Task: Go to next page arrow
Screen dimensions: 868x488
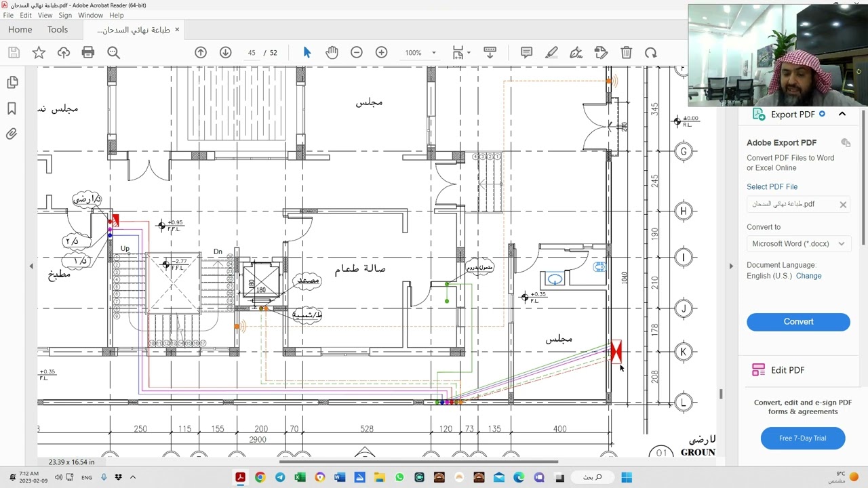Action: (x=226, y=53)
